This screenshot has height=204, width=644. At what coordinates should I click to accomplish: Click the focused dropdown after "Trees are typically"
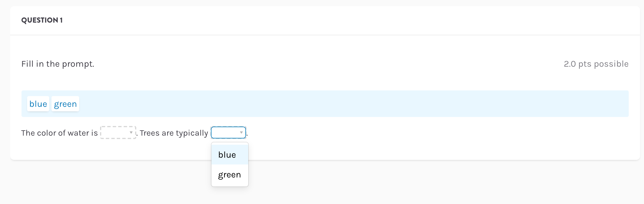[x=226, y=133]
